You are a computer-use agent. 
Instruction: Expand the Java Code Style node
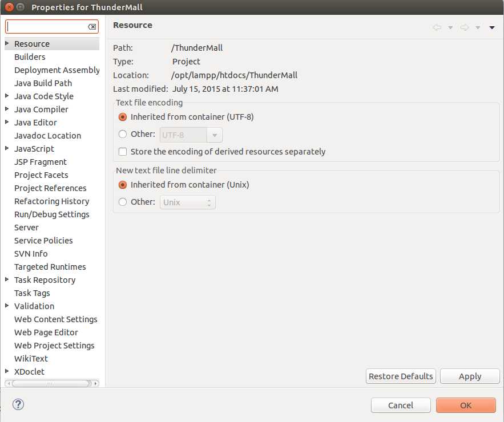tap(7, 96)
